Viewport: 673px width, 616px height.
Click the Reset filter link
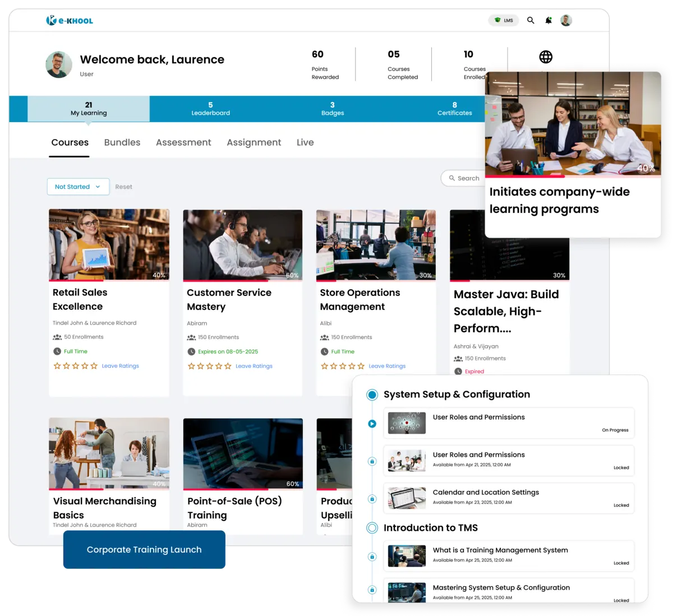click(x=123, y=187)
